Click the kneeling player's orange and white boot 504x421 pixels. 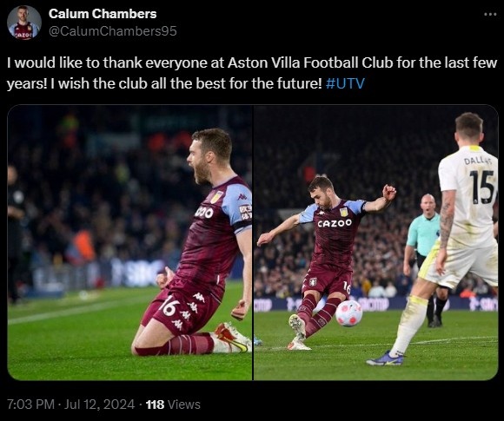234,338
